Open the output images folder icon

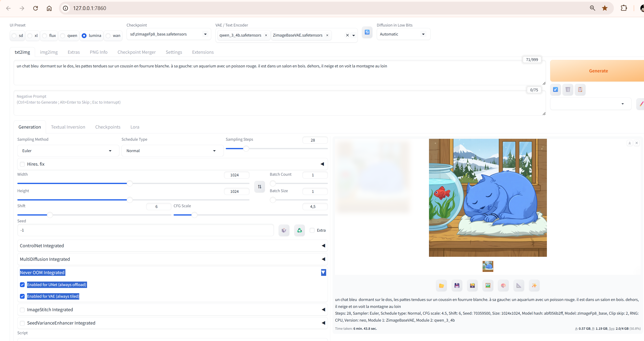pos(441,286)
